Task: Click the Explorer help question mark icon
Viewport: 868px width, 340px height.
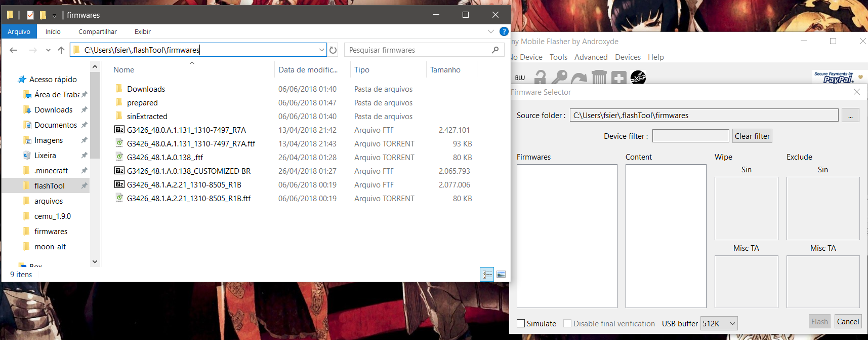Action: [504, 31]
